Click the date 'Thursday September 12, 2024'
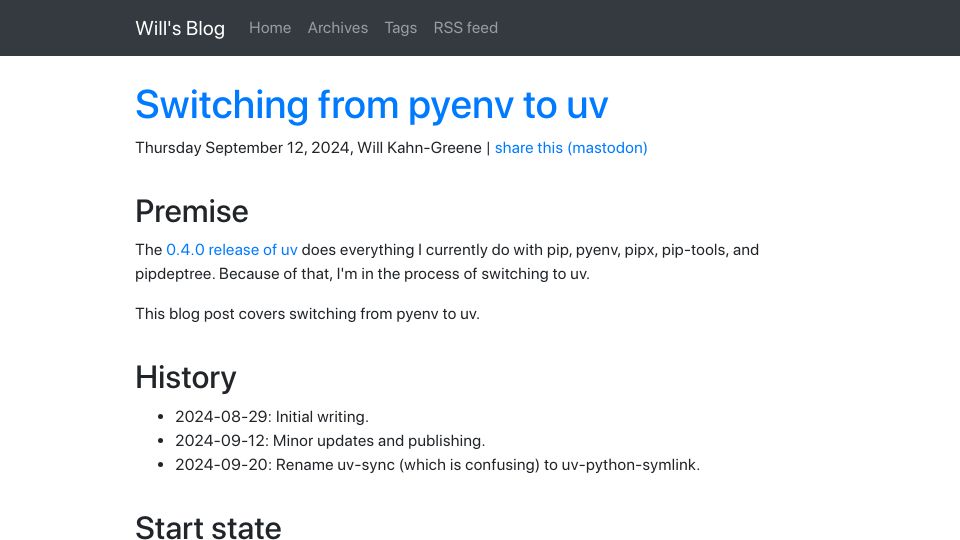Screen dimensions: 960x540 242,148
